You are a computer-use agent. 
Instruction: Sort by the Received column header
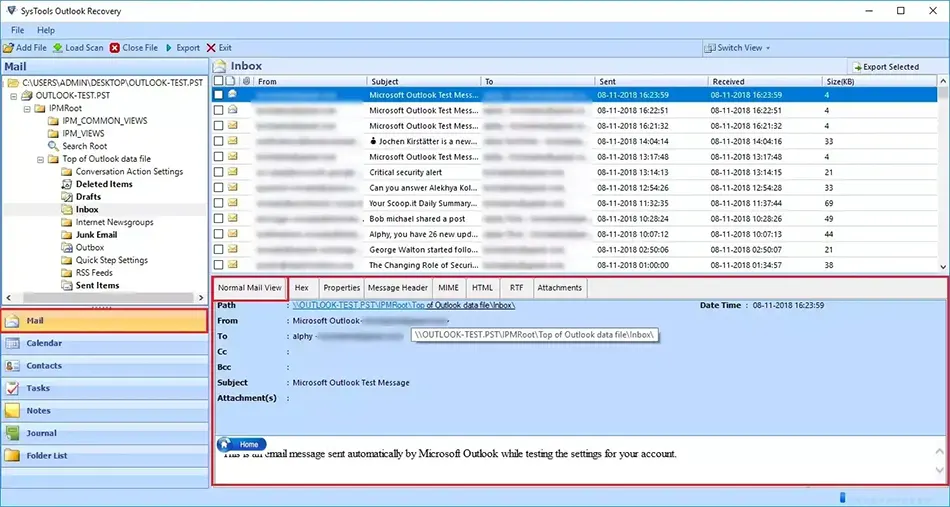[x=765, y=81]
